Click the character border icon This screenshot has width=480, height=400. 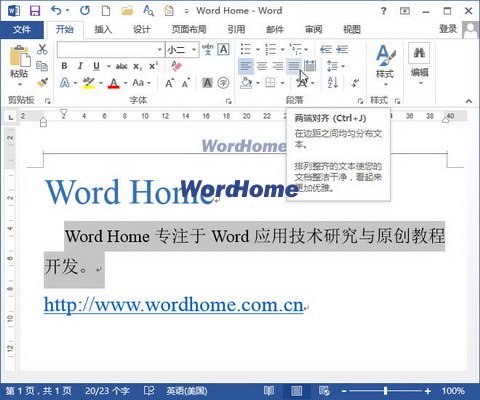[x=224, y=50]
